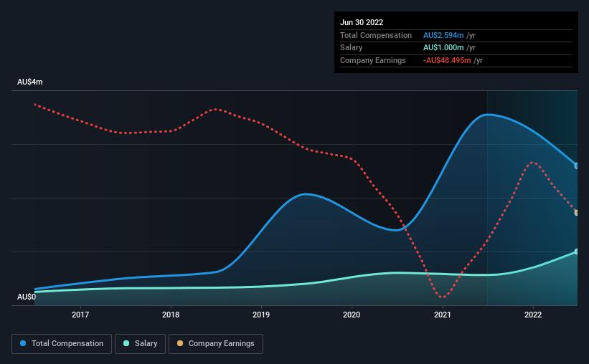Image resolution: width=589 pixels, height=364 pixels.
Task: Click the Jun 30 2022 tooltip date
Action: pos(362,22)
